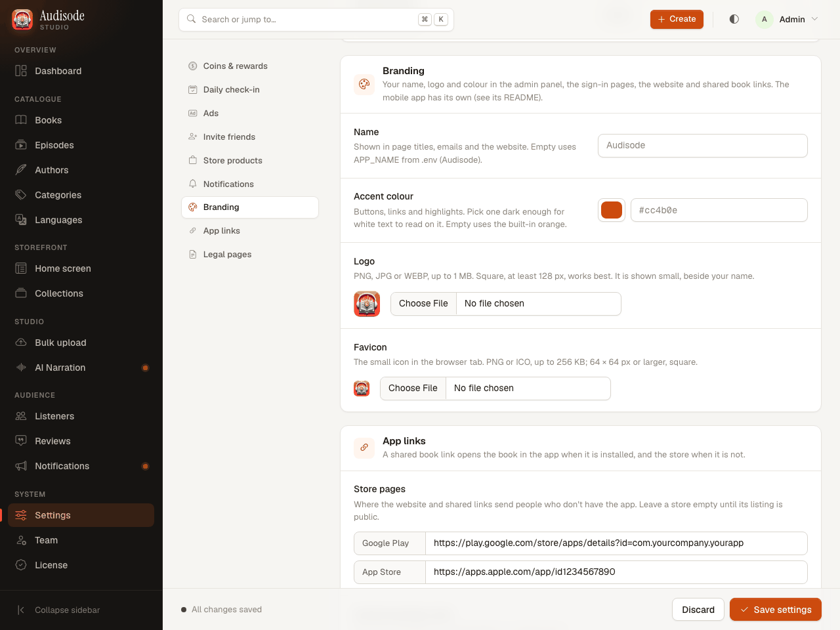Select the Ads settings section
Image resolution: width=840 pixels, height=630 pixels.
(250, 114)
